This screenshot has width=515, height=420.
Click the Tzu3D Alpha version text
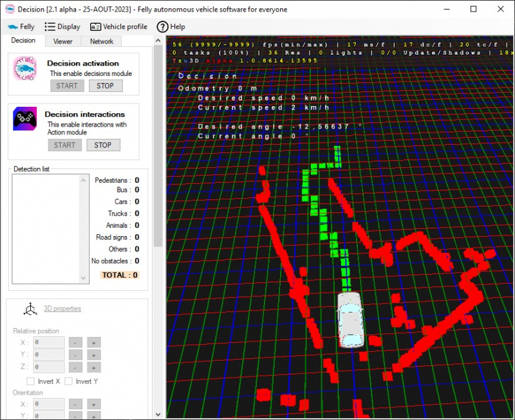click(x=245, y=60)
